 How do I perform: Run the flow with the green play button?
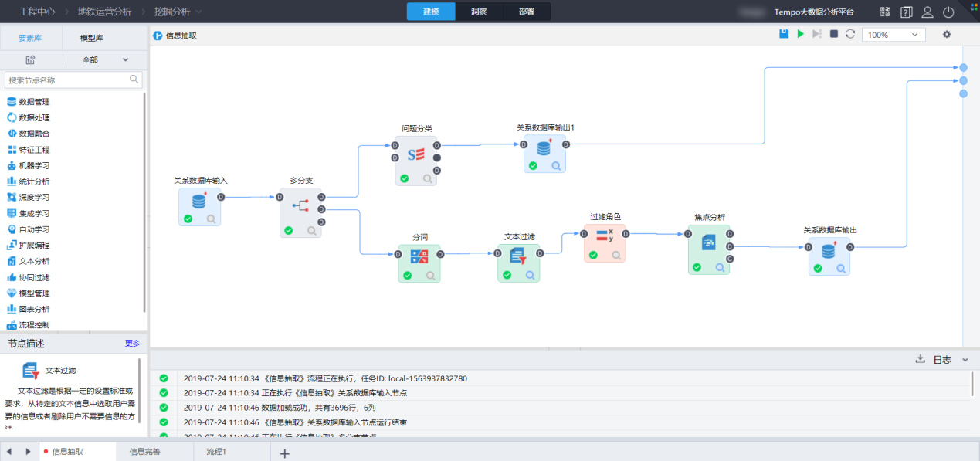[x=801, y=34]
